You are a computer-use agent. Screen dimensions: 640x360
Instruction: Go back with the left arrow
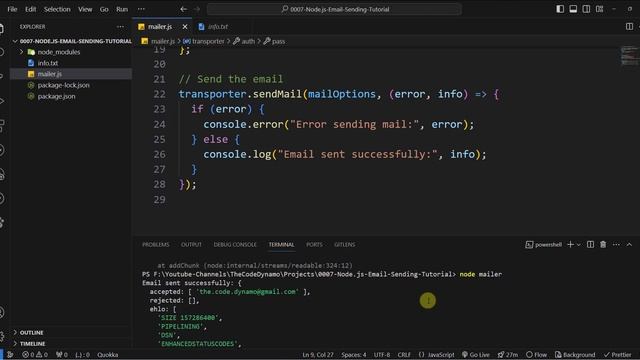tap(184, 9)
